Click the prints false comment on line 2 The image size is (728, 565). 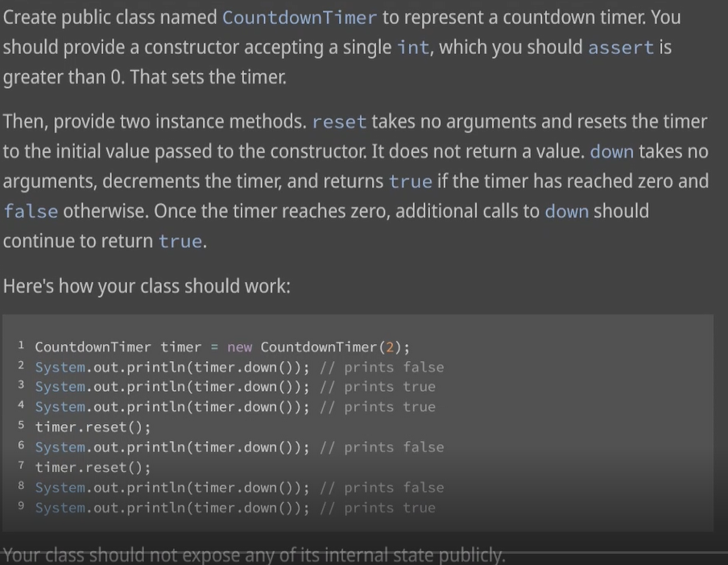[384, 367]
